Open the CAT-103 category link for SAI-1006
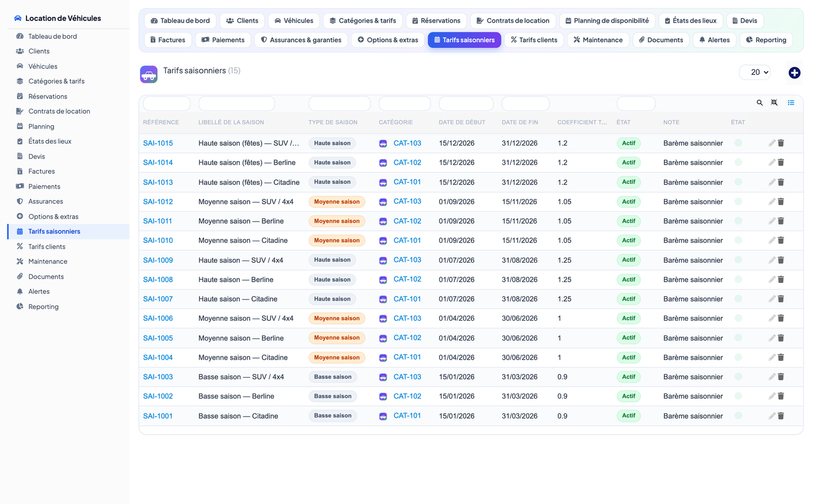 point(407,319)
